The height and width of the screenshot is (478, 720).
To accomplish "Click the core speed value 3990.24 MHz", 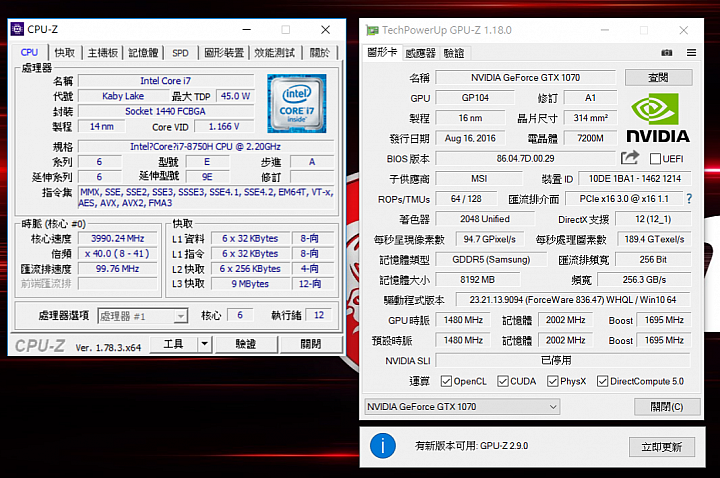I will tap(118, 238).
